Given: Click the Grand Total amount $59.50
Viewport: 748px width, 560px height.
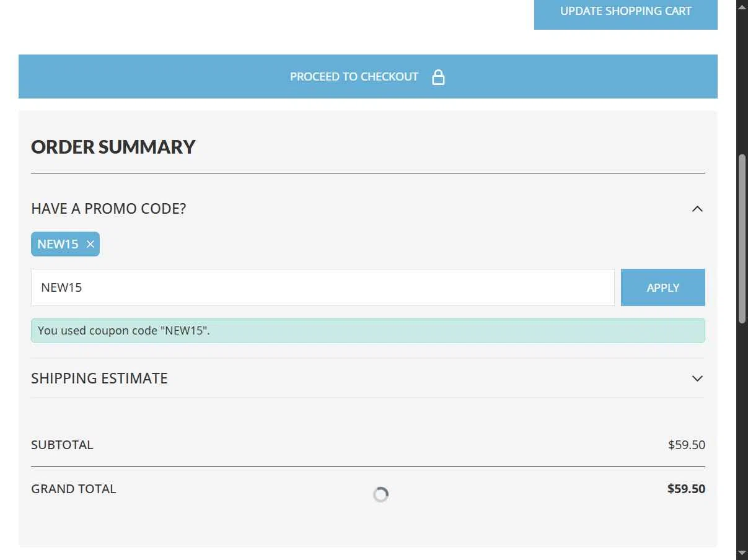Looking at the screenshot, I should [x=686, y=489].
